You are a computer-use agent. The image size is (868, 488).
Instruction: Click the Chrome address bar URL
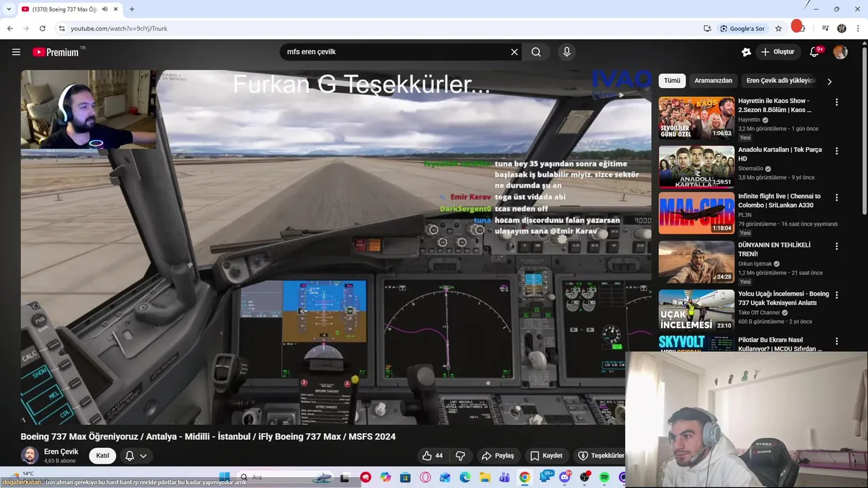tap(119, 28)
